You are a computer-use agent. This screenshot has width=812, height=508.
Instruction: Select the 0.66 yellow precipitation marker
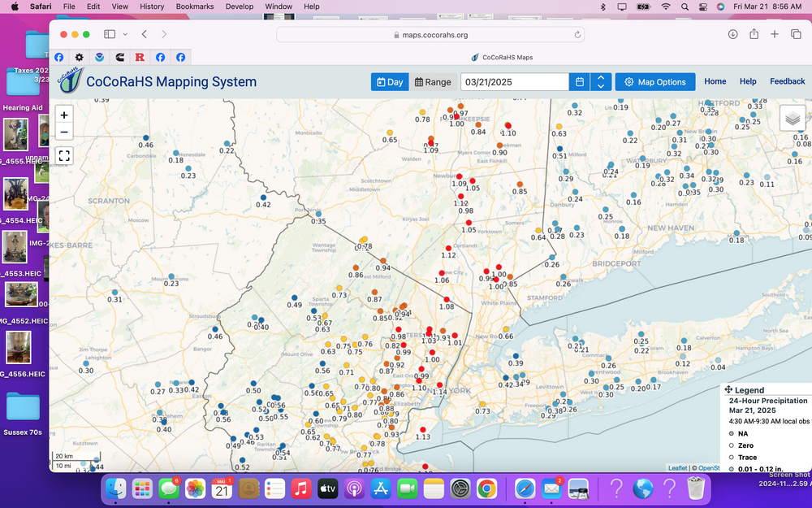point(505,329)
